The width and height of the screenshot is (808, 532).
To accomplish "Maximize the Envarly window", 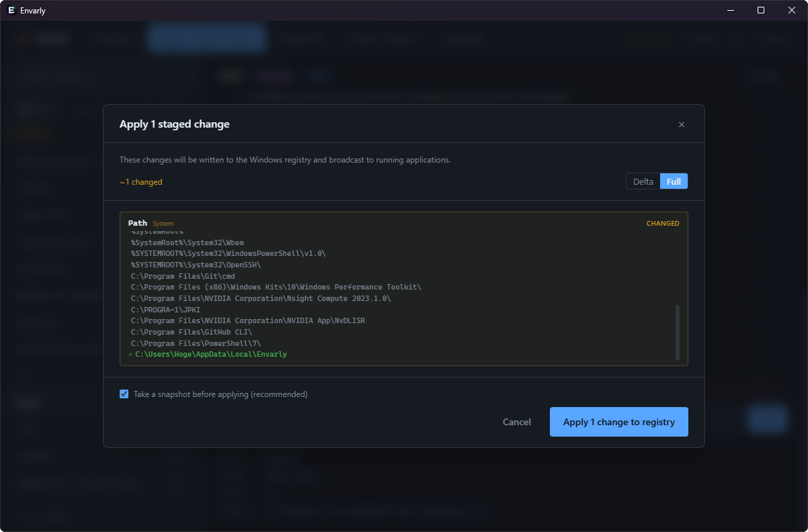I will pyautogui.click(x=761, y=10).
